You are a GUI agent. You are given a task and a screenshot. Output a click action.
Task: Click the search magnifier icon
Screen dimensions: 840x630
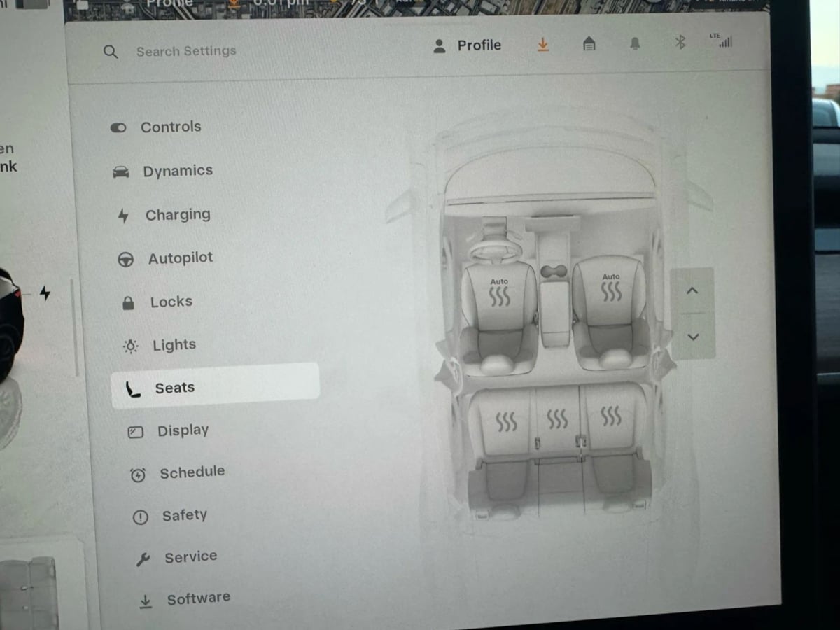point(111,52)
